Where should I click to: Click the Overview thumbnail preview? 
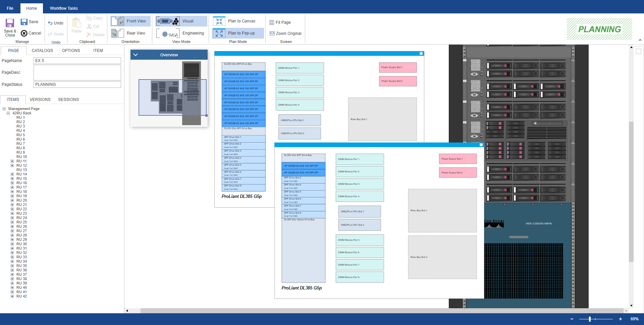[x=169, y=93]
